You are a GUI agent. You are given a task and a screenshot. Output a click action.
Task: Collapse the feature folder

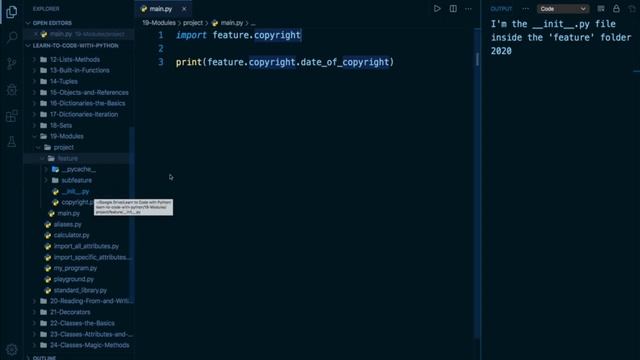click(x=67, y=158)
